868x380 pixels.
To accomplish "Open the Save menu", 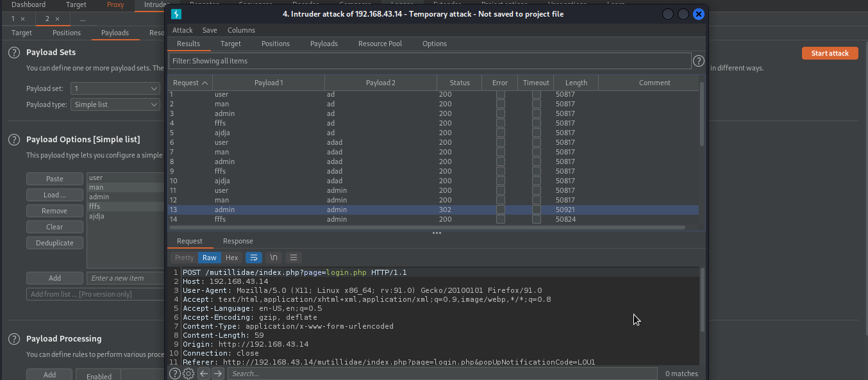I will pyautogui.click(x=210, y=30).
